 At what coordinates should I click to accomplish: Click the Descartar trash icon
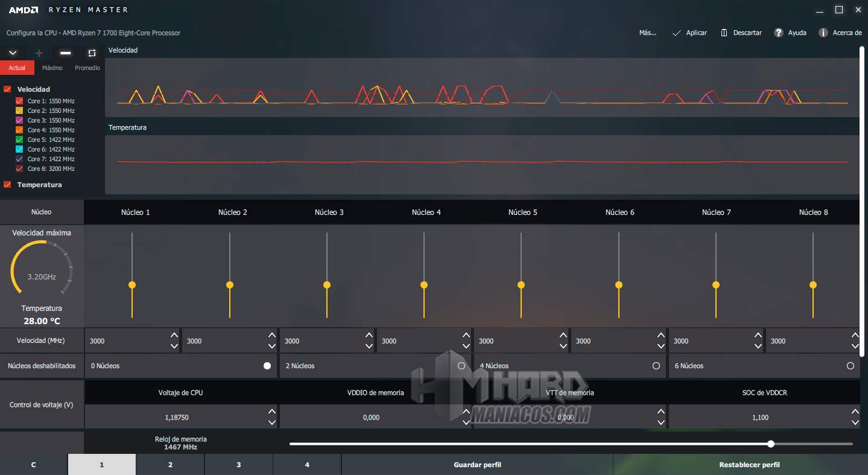[724, 33]
